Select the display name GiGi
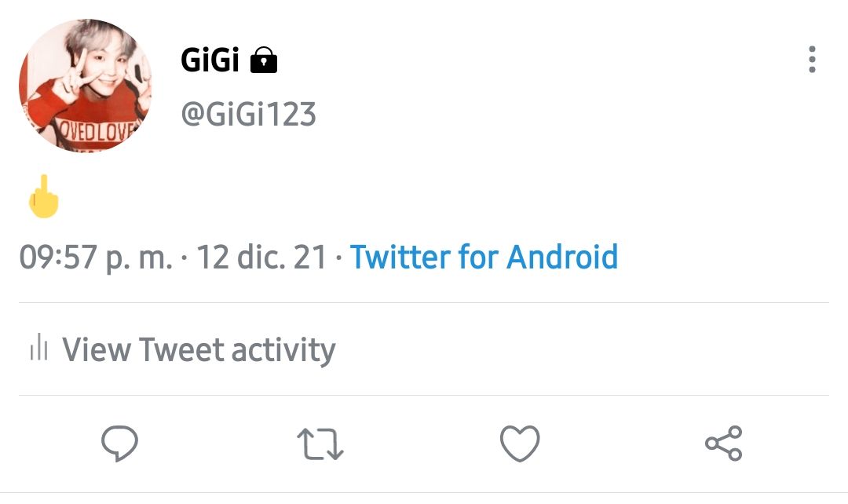This screenshot has width=848, height=504. (x=210, y=60)
